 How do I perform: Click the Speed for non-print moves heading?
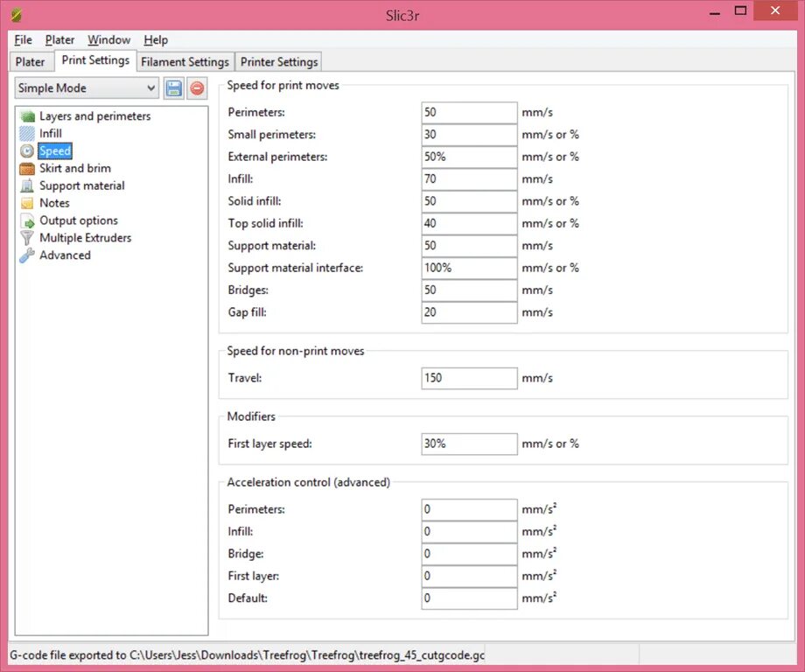coord(296,351)
